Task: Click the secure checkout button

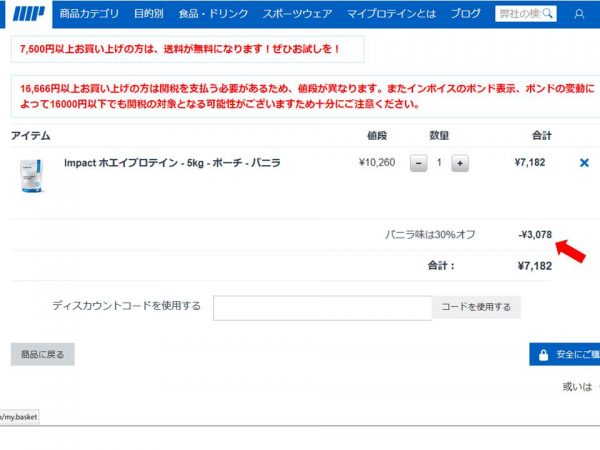Action: tap(564, 354)
